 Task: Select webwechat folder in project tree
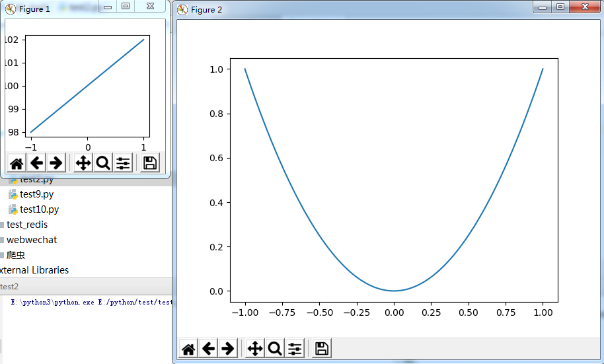[32, 240]
